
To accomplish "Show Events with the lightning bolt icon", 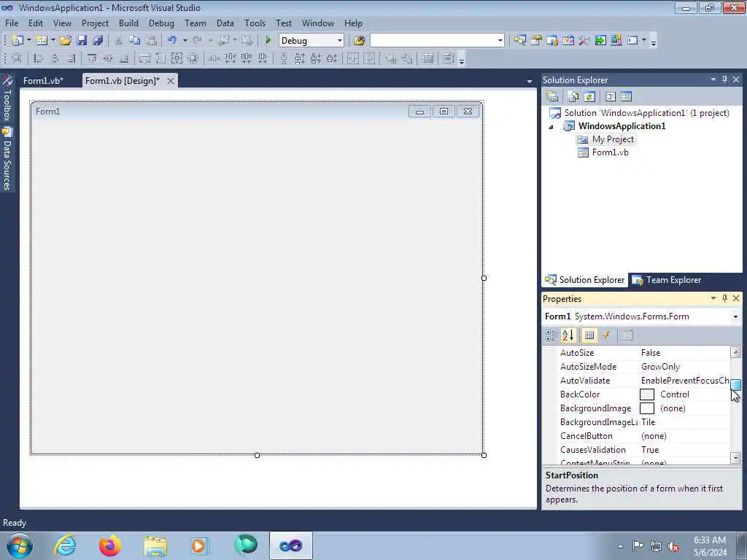I will 606,335.
